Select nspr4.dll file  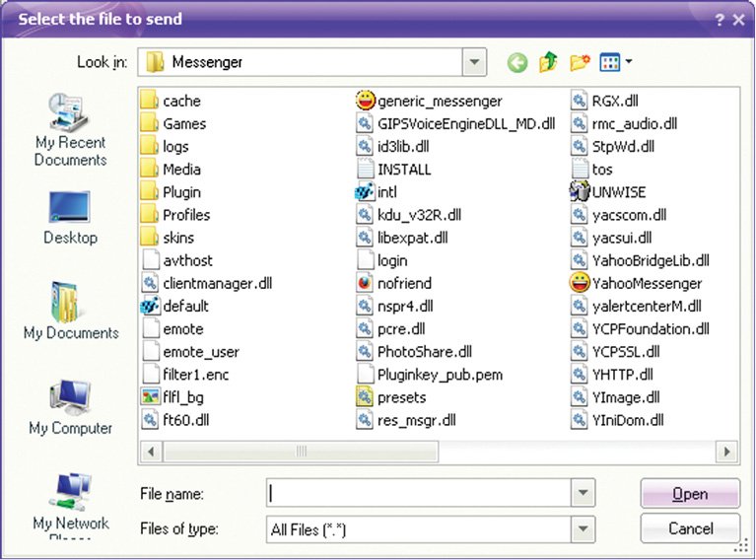click(395, 306)
